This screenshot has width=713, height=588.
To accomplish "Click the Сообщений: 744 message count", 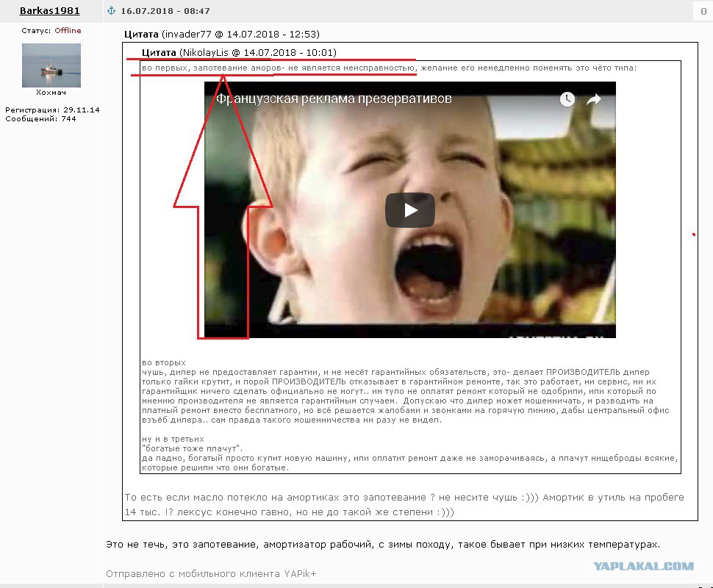I will pos(40,118).
